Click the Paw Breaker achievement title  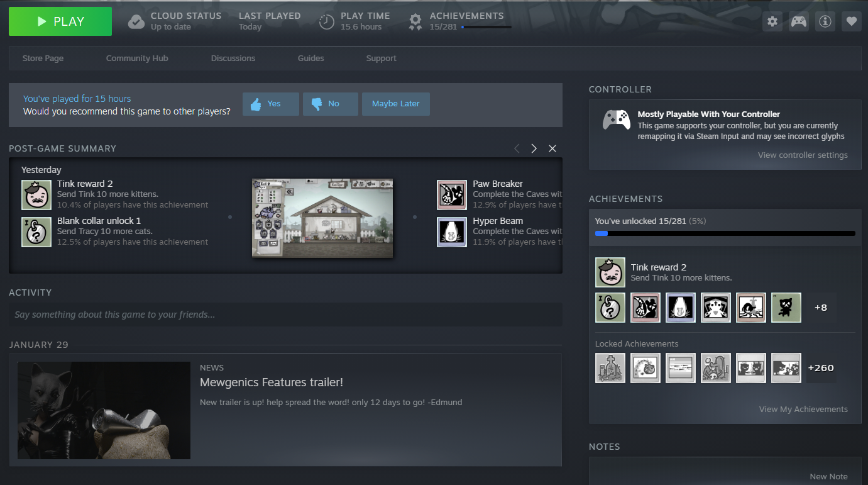(x=498, y=184)
